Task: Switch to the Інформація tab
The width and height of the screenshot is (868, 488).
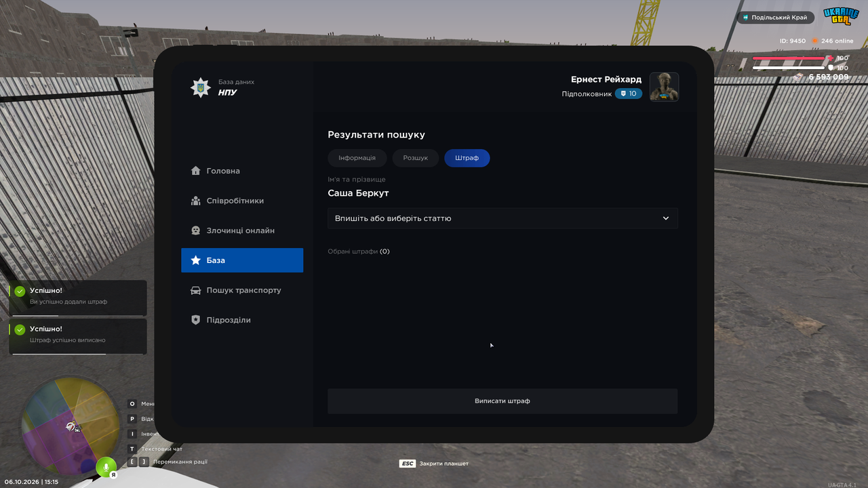Action: (x=357, y=158)
